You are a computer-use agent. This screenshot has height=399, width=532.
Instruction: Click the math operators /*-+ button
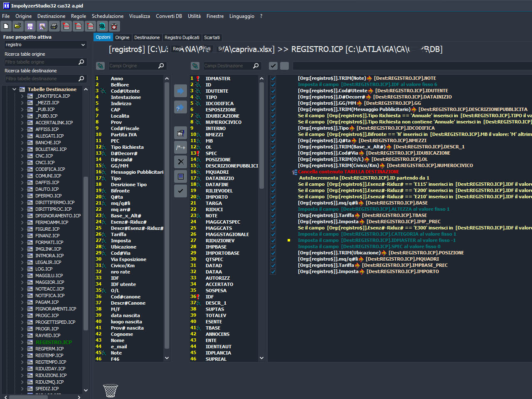[180, 148]
